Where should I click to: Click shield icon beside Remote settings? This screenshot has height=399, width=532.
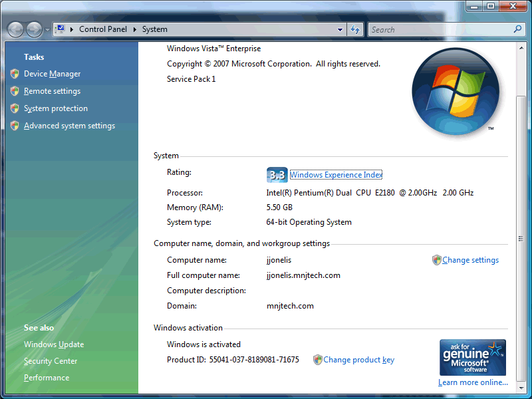(x=15, y=91)
